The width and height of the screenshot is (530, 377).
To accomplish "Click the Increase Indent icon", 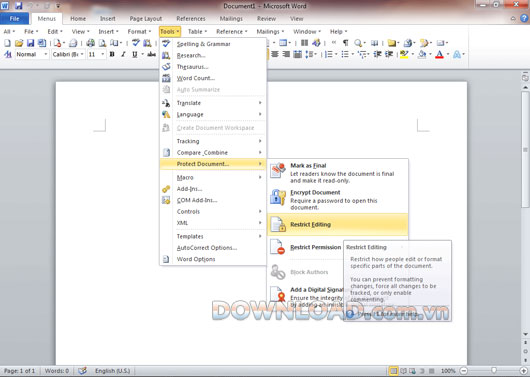I will tap(389, 54).
